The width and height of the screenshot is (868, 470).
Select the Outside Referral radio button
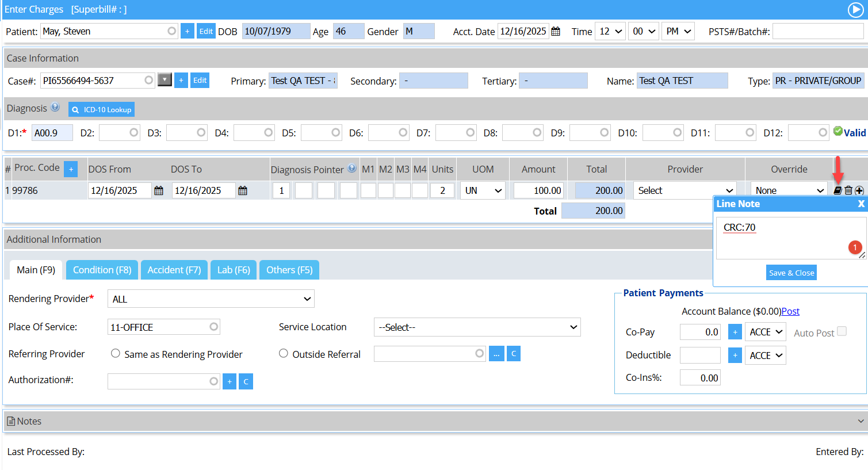pyautogui.click(x=284, y=354)
